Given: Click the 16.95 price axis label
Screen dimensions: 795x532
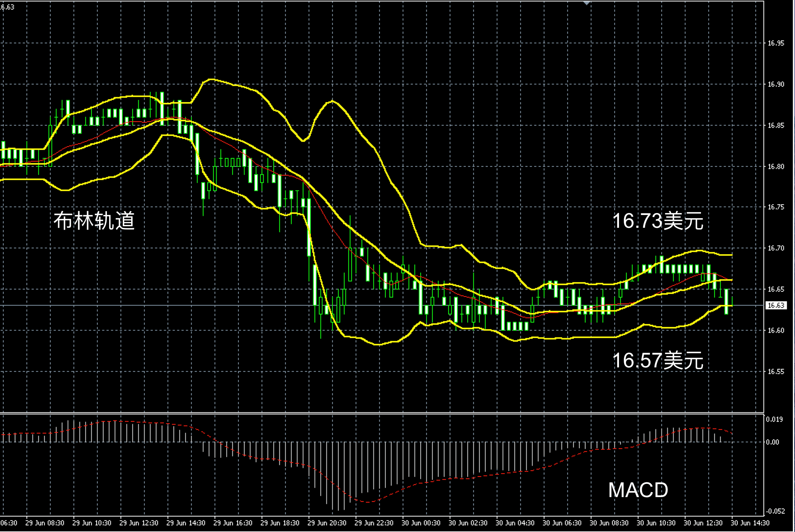Looking at the screenshot, I should click(776, 43).
